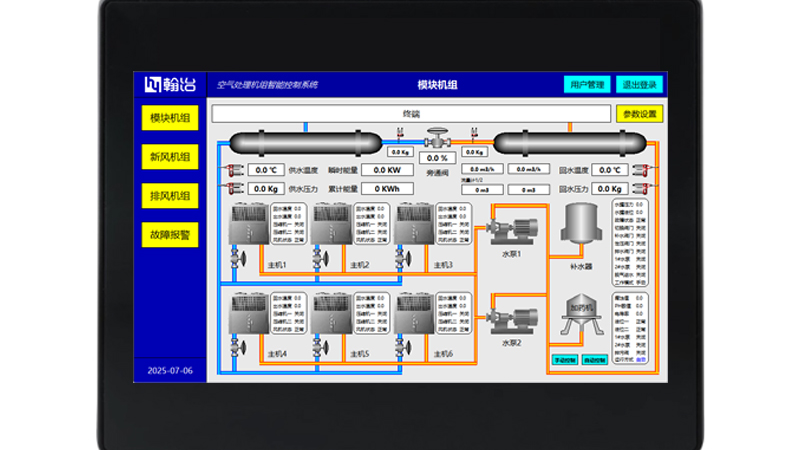The height and width of the screenshot is (450, 800).
Task: Click the 旁通阀 bypass valve icon
Action: [x=437, y=139]
